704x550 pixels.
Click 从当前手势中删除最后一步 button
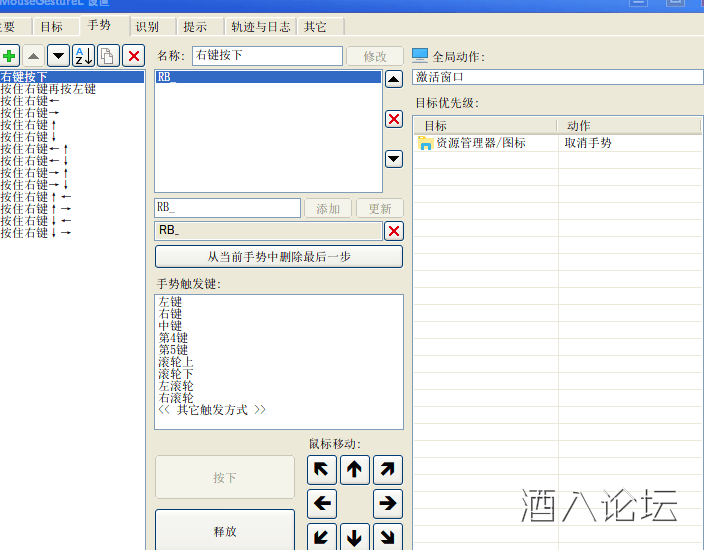(278, 257)
